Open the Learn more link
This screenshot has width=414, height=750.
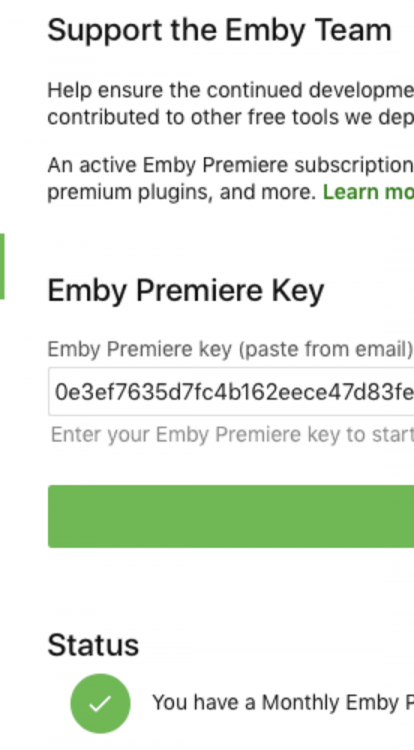coord(368,192)
